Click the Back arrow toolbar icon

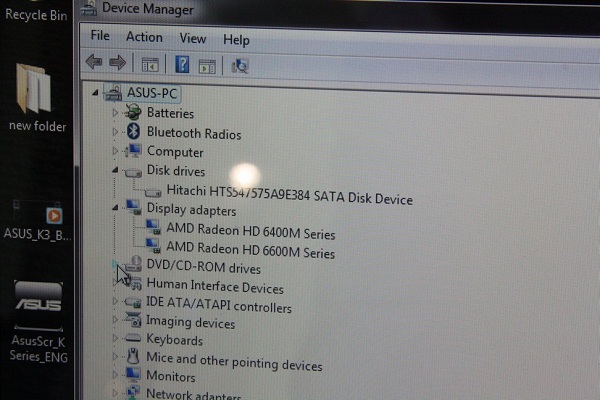coord(94,62)
